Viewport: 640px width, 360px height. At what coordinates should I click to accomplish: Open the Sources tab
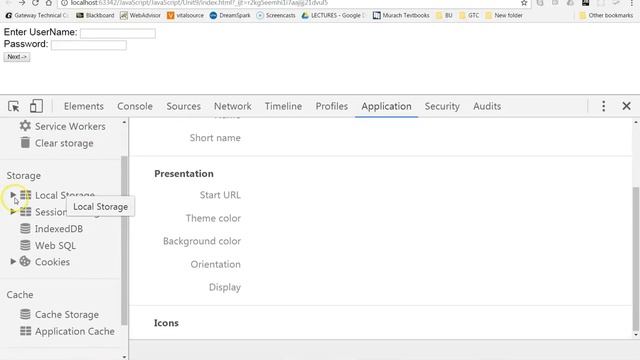183,106
